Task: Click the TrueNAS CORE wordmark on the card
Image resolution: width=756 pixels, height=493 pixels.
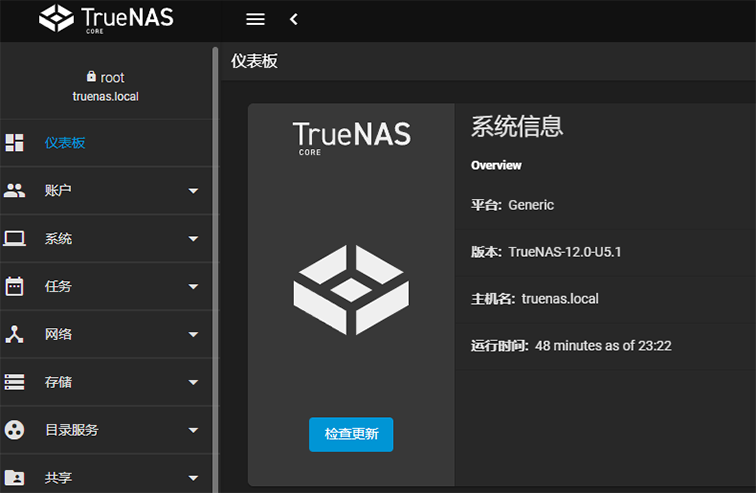Action: [351, 138]
